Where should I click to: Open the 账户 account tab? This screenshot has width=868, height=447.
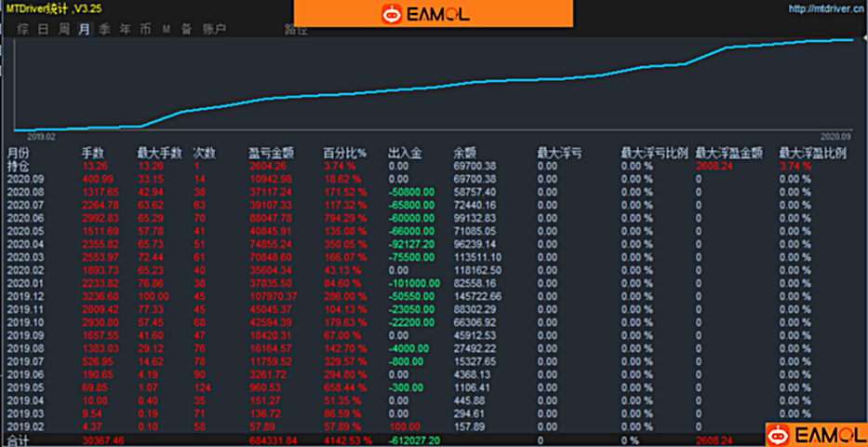click(x=214, y=29)
